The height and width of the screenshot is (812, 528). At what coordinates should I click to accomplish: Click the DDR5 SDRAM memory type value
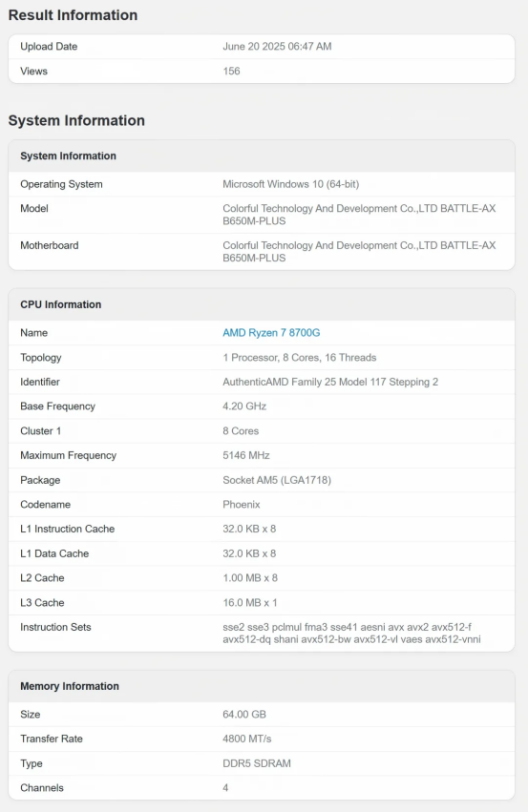tap(257, 763)
